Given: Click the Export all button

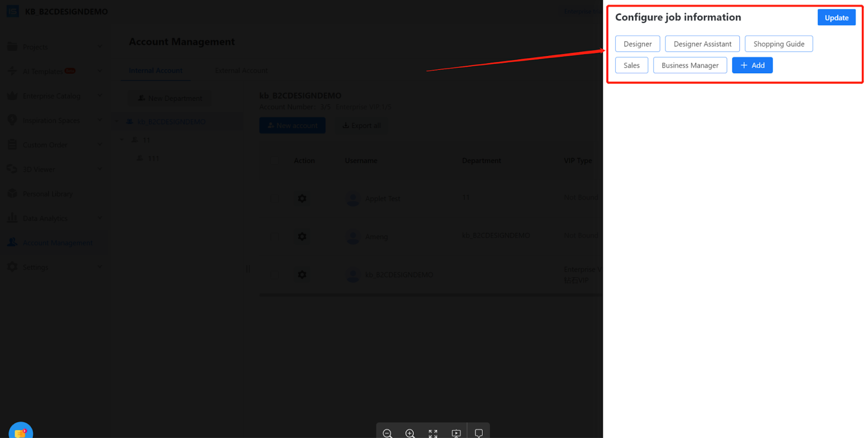Looking at the screenshot, I should point(361,125).
